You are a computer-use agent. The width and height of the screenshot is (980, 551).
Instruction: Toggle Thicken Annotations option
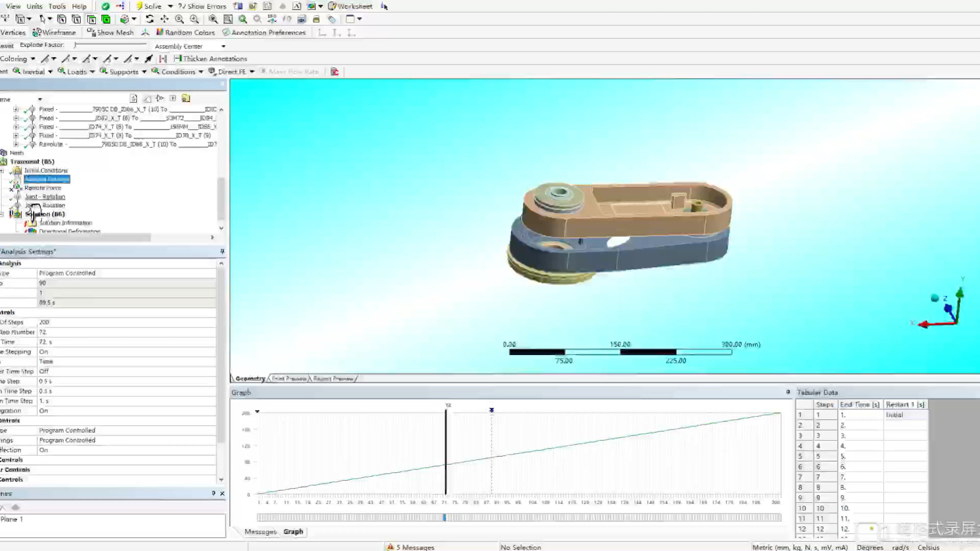tap(210, 59)
